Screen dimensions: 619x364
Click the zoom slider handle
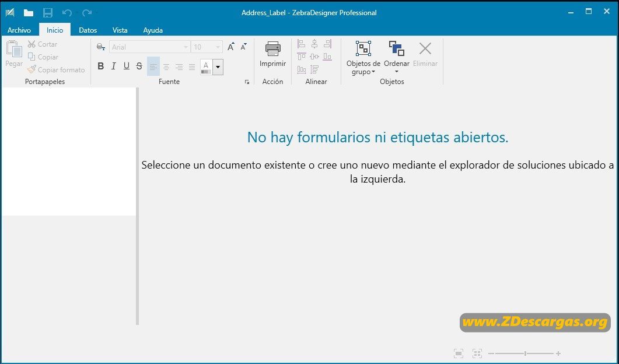click(525, 353)
